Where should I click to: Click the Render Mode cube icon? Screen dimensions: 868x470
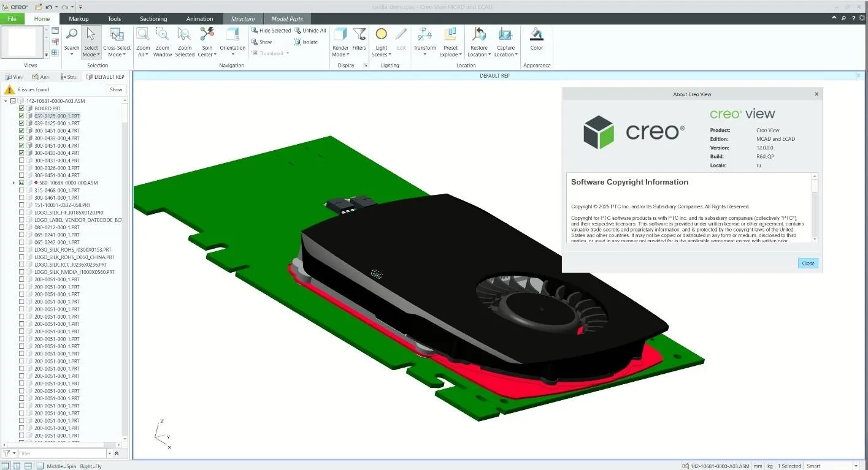coord(340,35)
